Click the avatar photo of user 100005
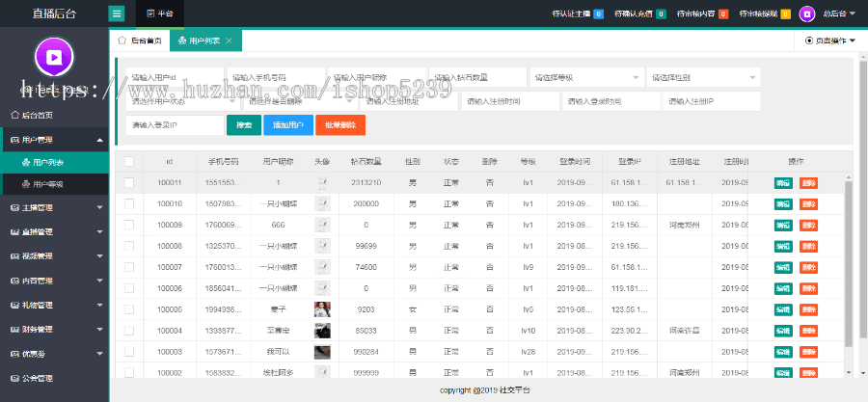 tap(323, 309)
